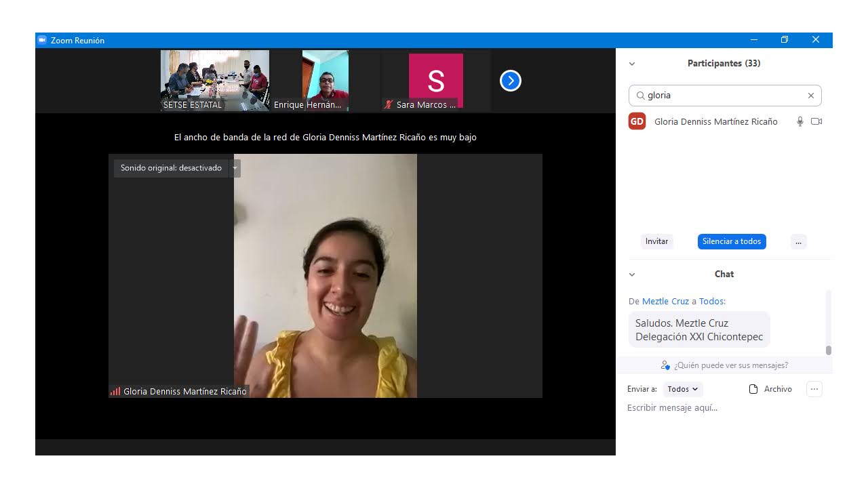Click the Chat panel heading

pyautogui.click(x=724, y=274)
